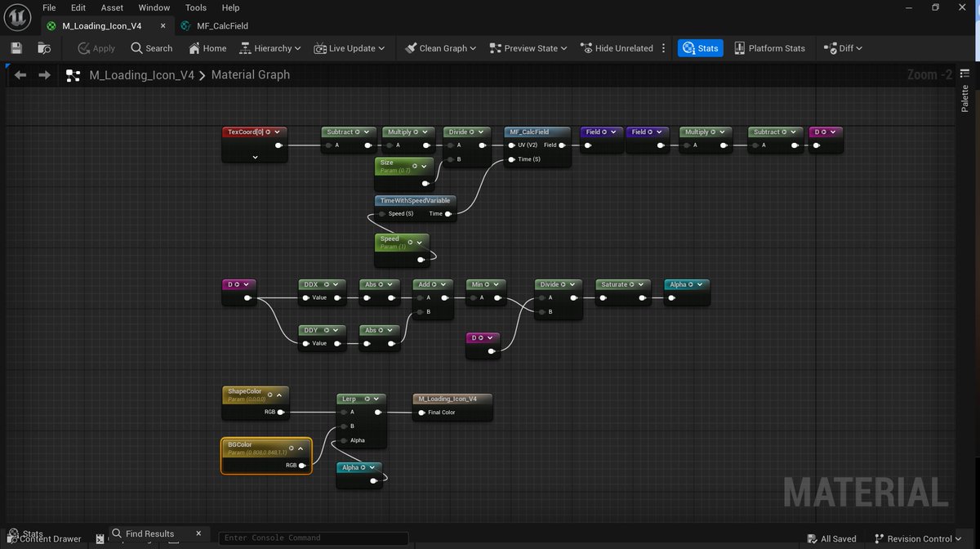Toggle Hide Unrelated nodes
The height and width of the screenshot is (549, 980).
[617, 48]
